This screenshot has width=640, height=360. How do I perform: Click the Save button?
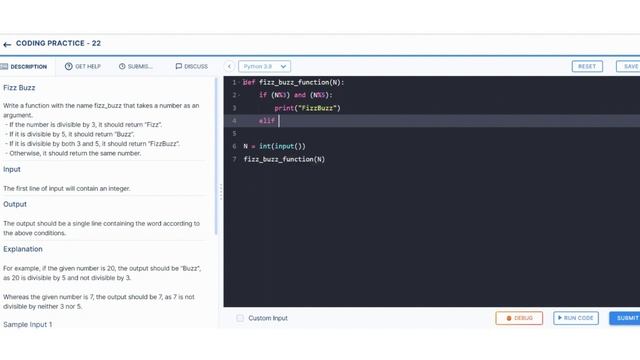[x=629, y=67]
